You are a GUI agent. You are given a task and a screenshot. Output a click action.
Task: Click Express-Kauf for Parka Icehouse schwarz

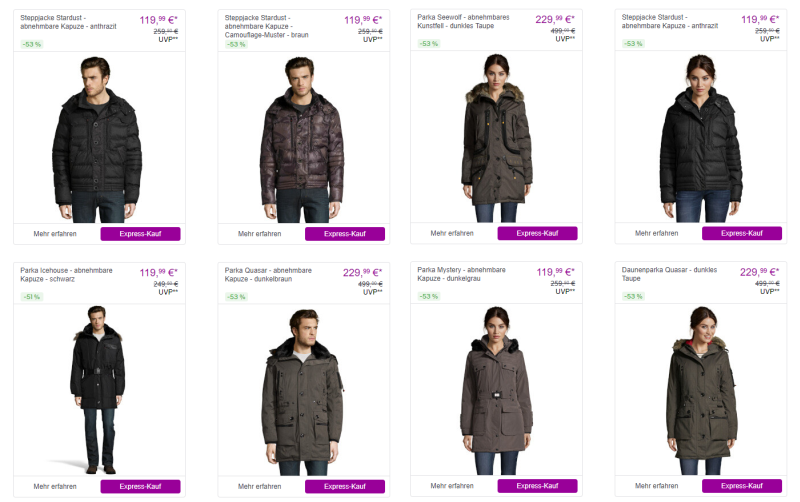pos(140,486)
